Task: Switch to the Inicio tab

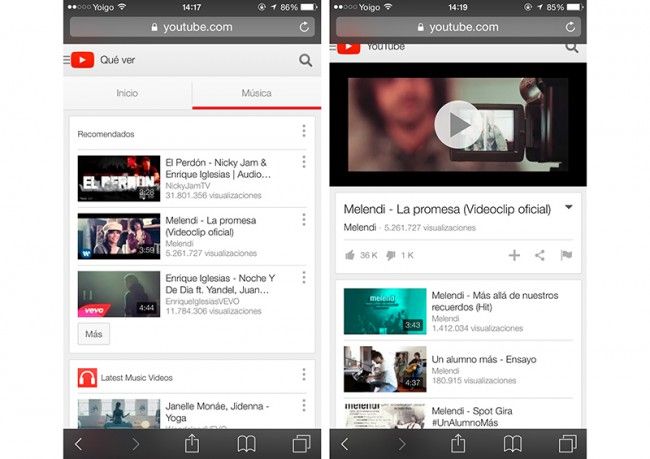Action: pos(127,93)
